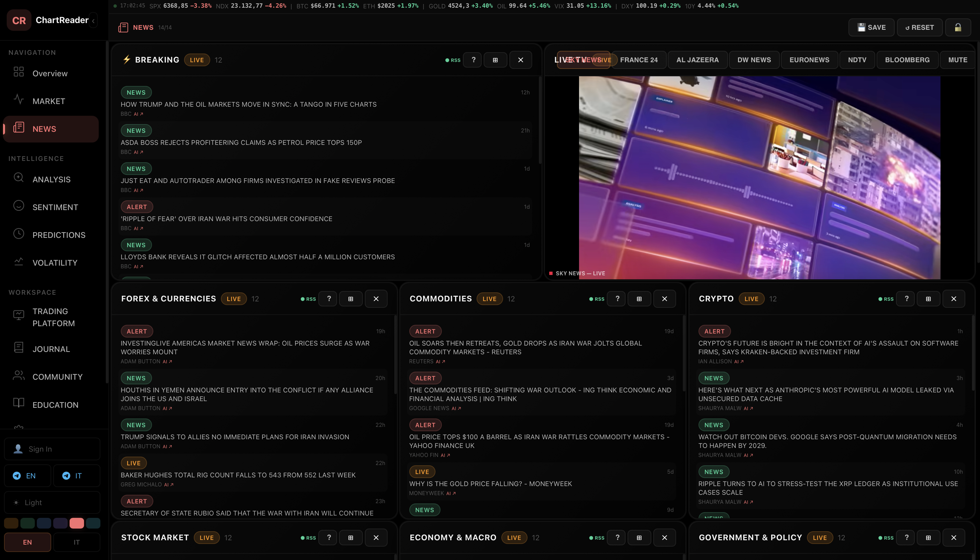
Task: Click the Sign In button
Action: 52,449
